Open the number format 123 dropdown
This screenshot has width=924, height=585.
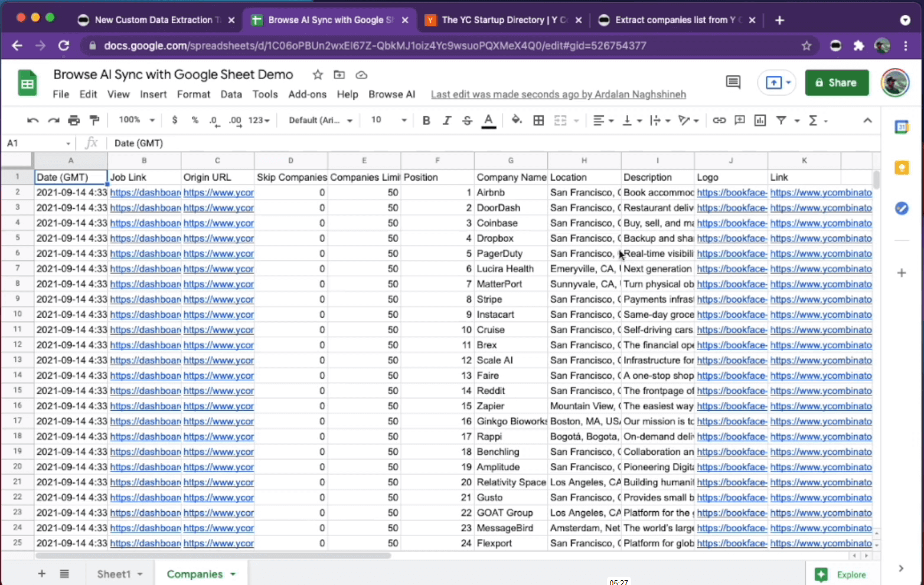tap(259, 120)
